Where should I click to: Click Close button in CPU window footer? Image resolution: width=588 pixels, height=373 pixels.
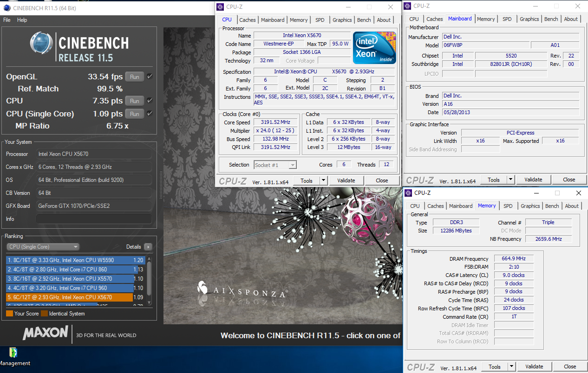click(x=382, y=180)
